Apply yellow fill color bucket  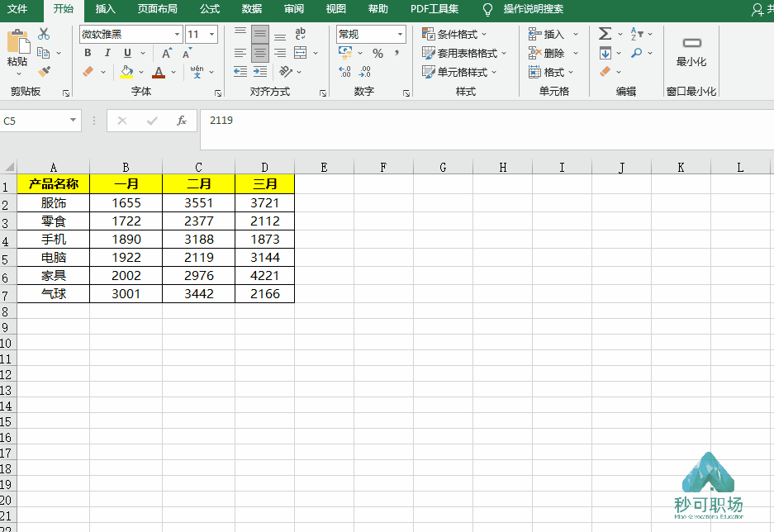coord(127,72)
